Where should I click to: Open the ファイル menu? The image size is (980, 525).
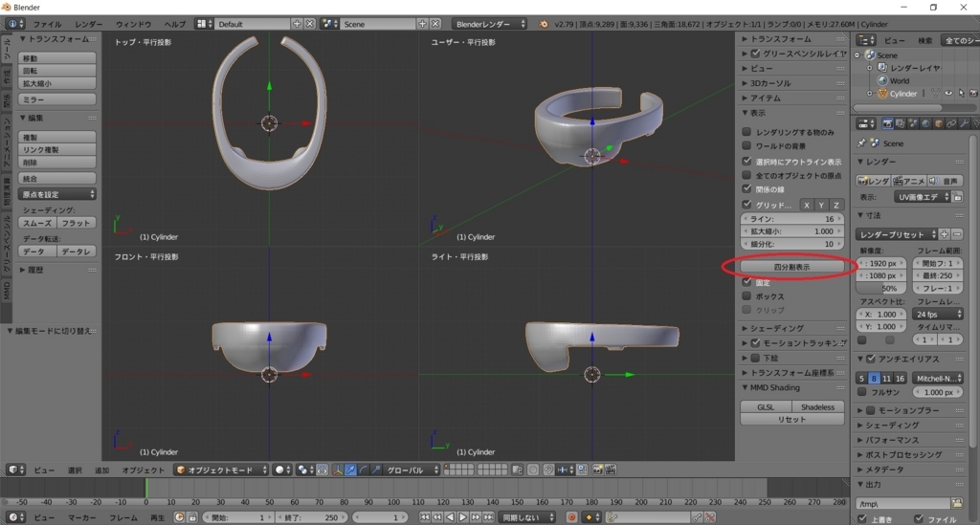click(x=48, y=24)
